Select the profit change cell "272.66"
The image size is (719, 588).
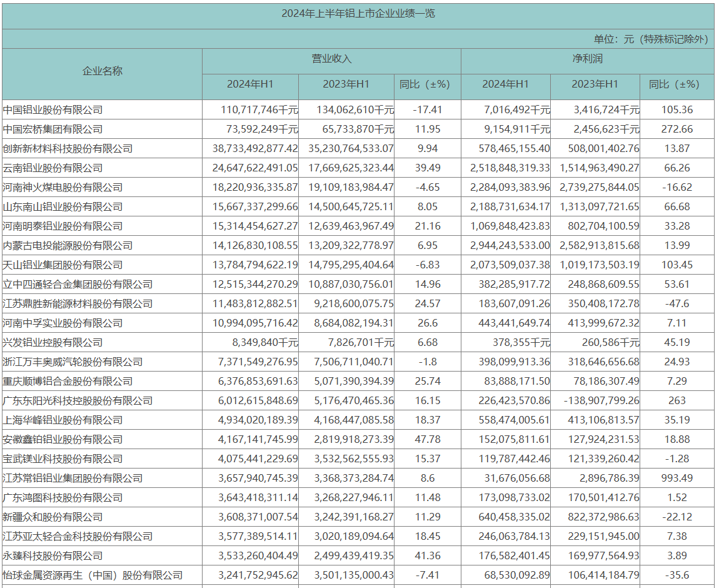[677, 129]
